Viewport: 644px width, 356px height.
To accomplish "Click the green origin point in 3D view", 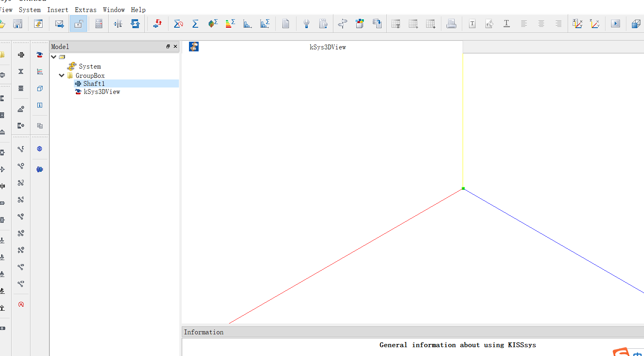I will [463, 188].
